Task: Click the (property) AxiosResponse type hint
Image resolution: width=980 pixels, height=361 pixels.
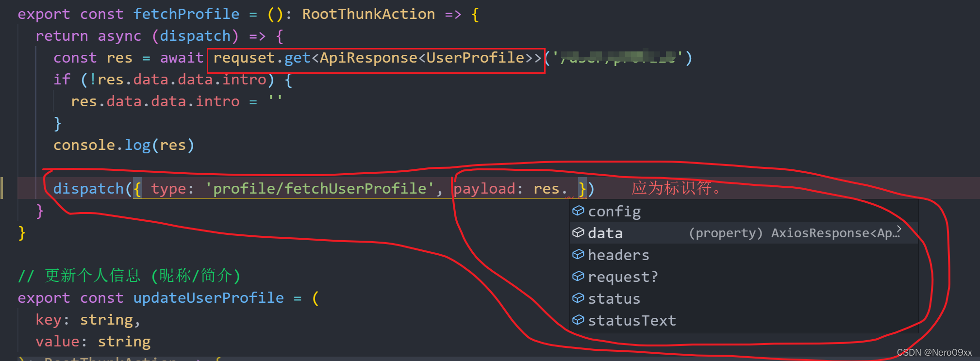Action: pyautogui.click(x=794, y=233)
